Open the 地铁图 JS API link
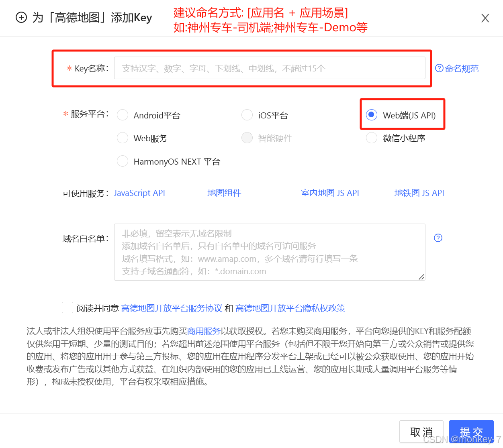The image size is (503, 448). [x=419, y=193]
